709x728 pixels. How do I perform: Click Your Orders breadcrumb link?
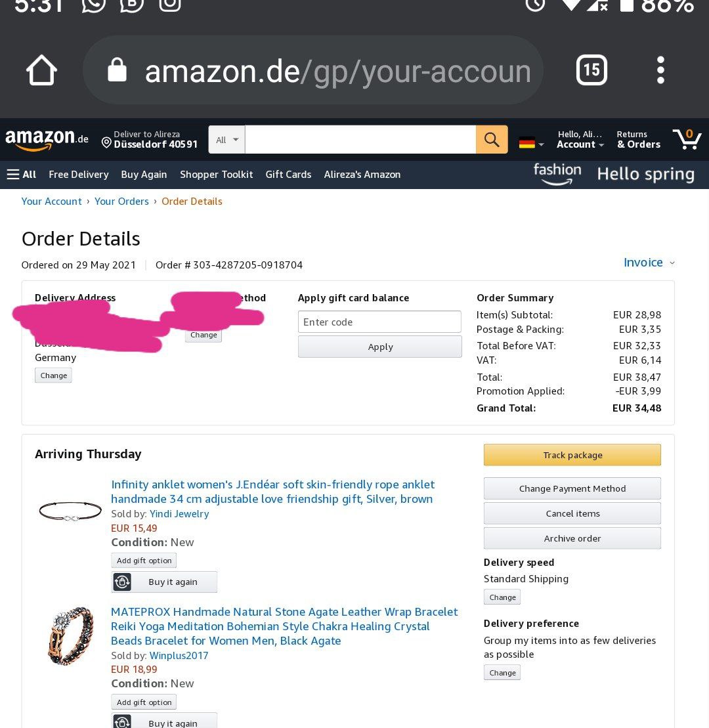[121, 202]
